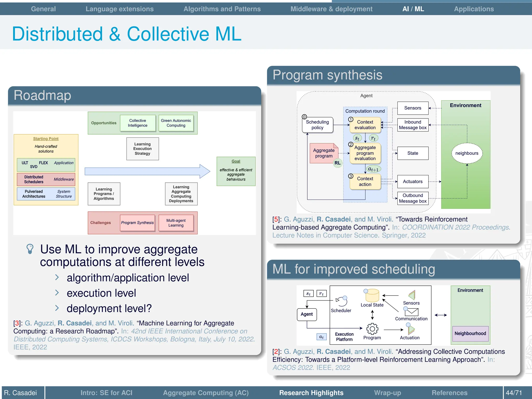Go to Middleware & deployment section
Image resolution: width=532 pixels, height=399 pixels.
coord(331,9)
